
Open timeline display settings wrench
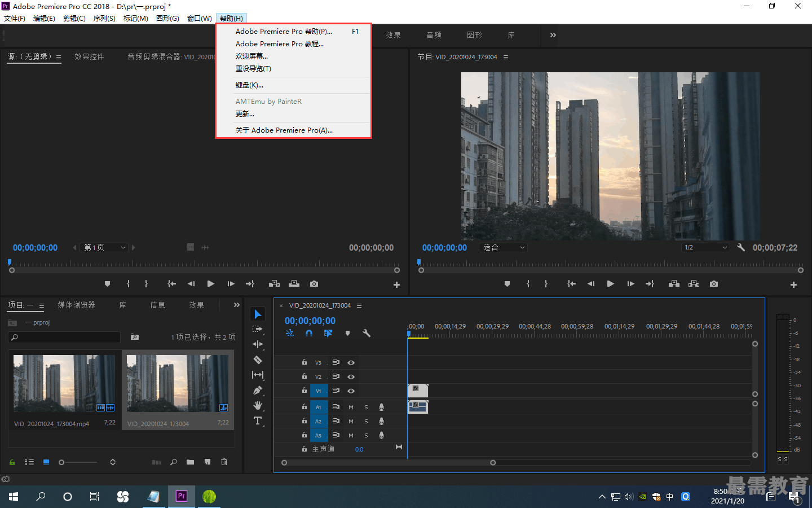367,334
